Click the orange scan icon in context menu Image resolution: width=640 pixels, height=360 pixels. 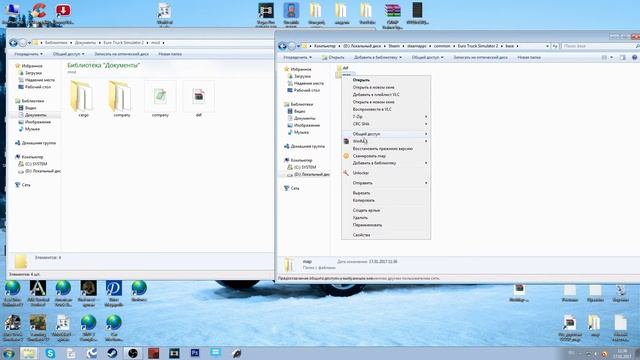coord(346,156)
